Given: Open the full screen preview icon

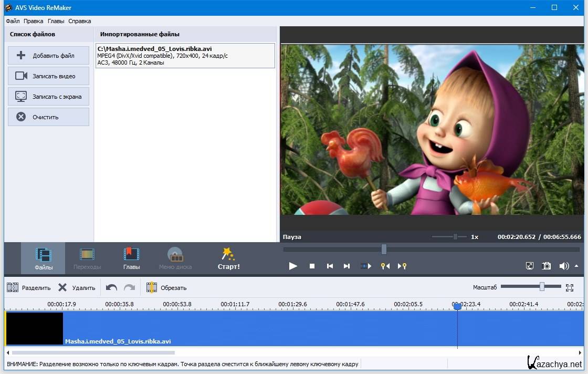Looking at the screenshot, I should pos(530,266).
